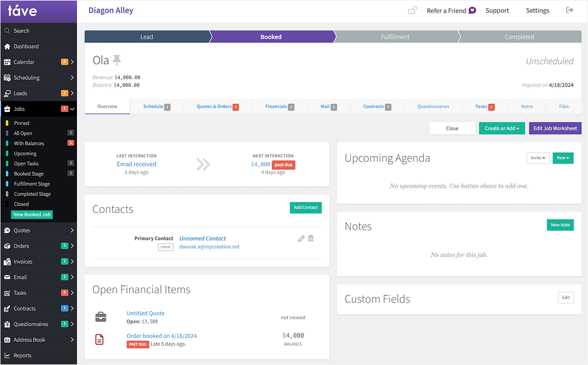588x365 pixels.
Task: Click the pin icon next to Ola
Action: tap(117, 60)
